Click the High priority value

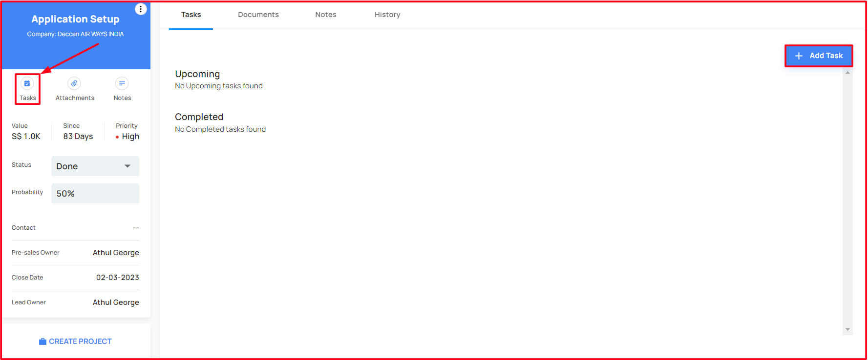click(130, 137)
